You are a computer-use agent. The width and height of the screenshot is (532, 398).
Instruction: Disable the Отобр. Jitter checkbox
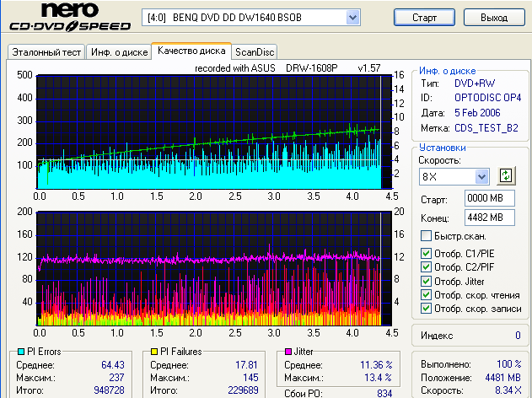click(426, 282)
